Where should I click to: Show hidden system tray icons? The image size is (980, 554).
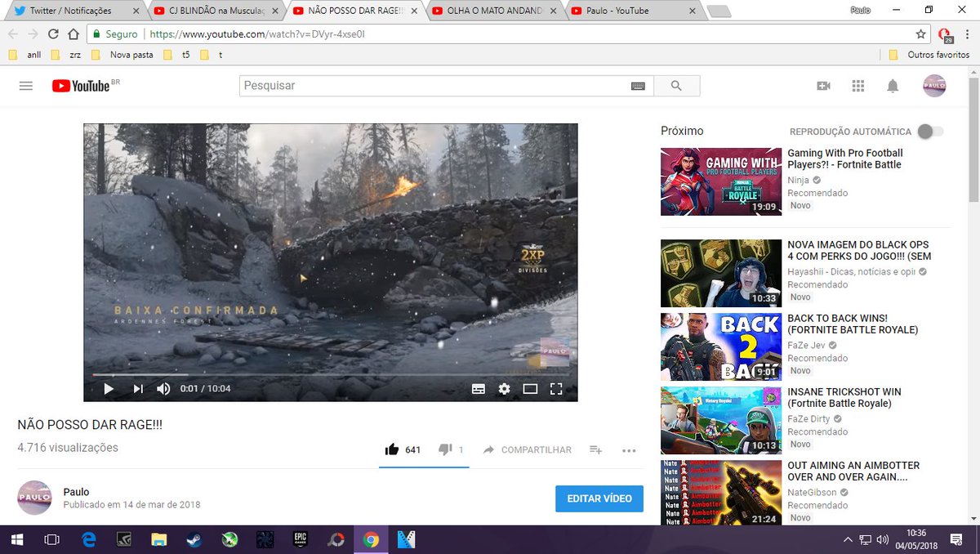point(848,539)
